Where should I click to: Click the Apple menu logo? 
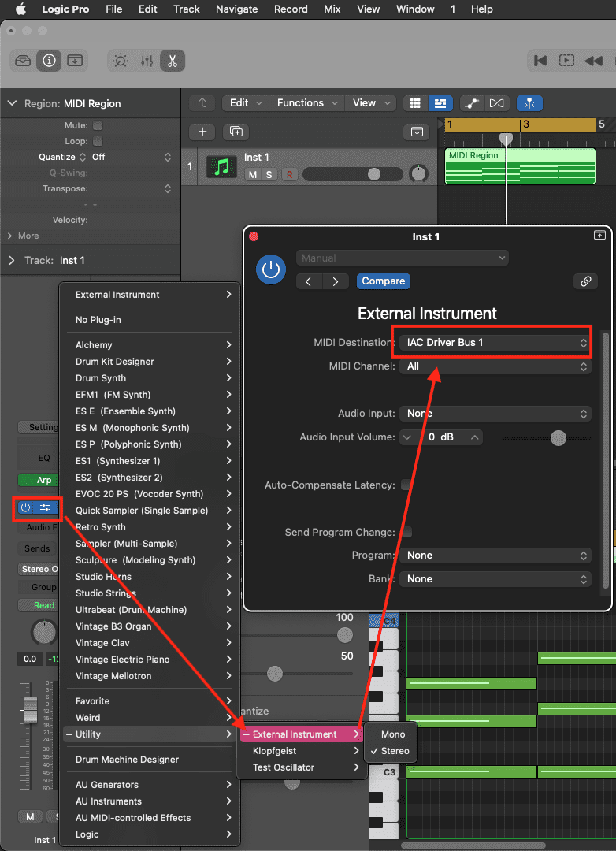[x=21, y=9]
